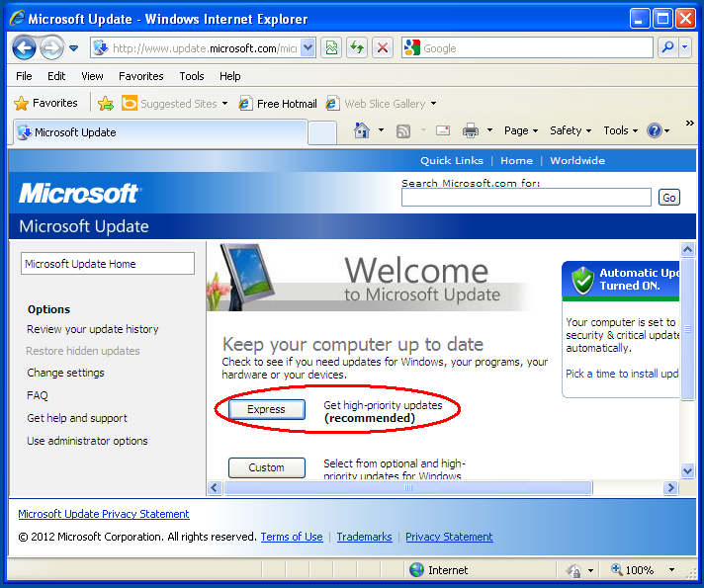Click the Trademarks link

(x=364, y=537)
